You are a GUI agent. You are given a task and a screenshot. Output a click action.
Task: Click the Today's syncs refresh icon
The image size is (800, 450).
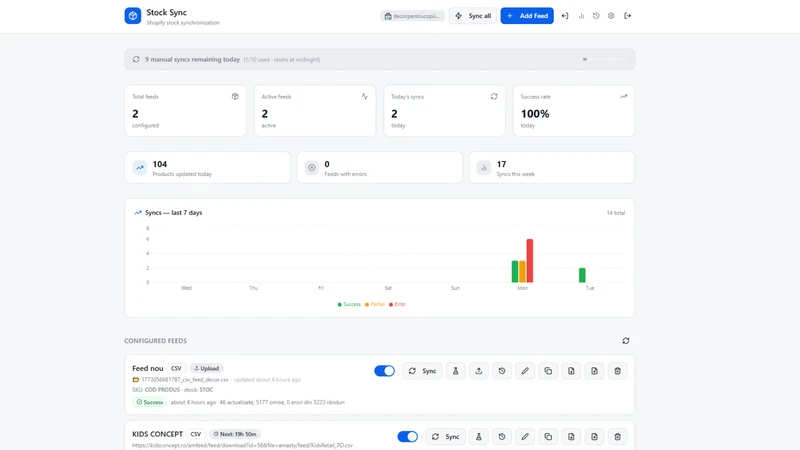494,96
